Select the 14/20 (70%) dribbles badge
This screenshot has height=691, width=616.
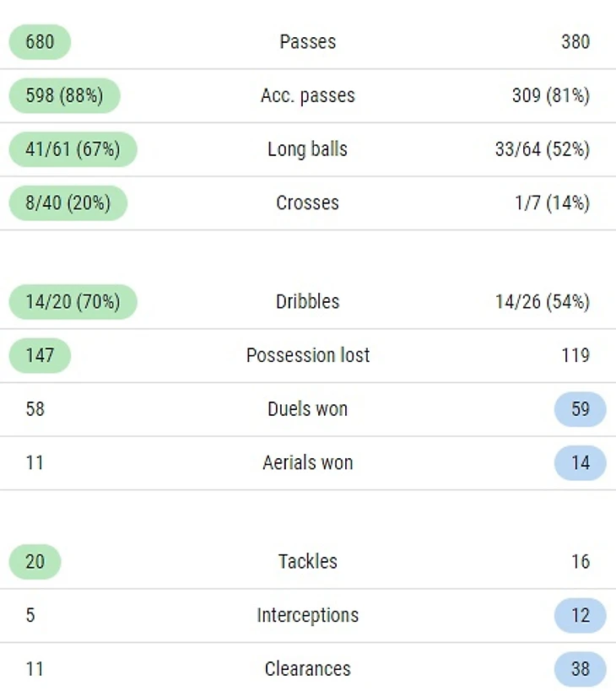pos(73,301)
